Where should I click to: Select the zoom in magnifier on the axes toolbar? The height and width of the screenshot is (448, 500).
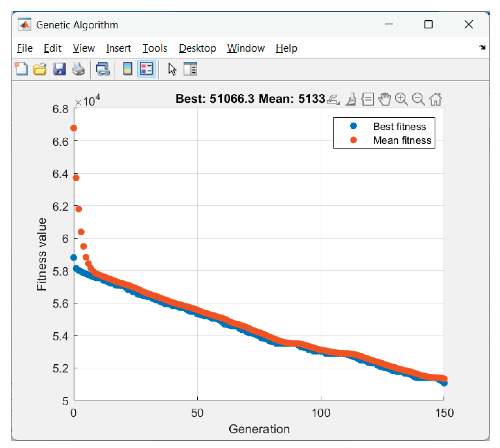pos(401,99)
